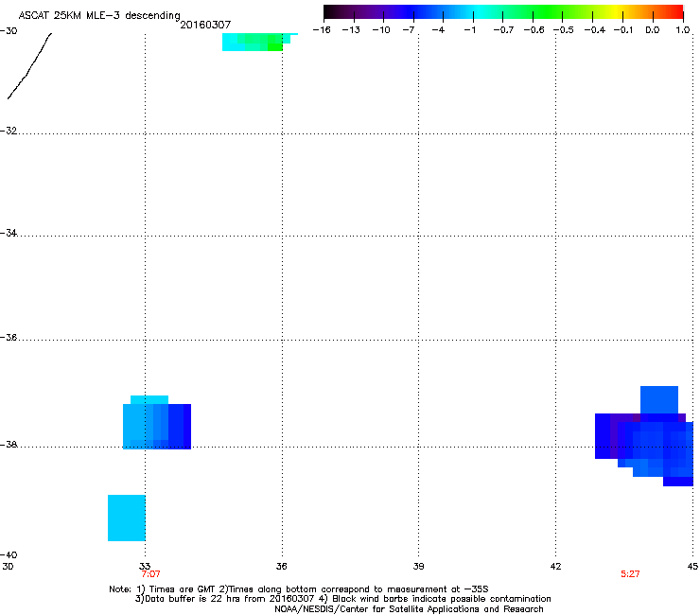Viewport: 700px width, 615px height.
Task: Select the date label 20160307
Action: tap(205, 25)
